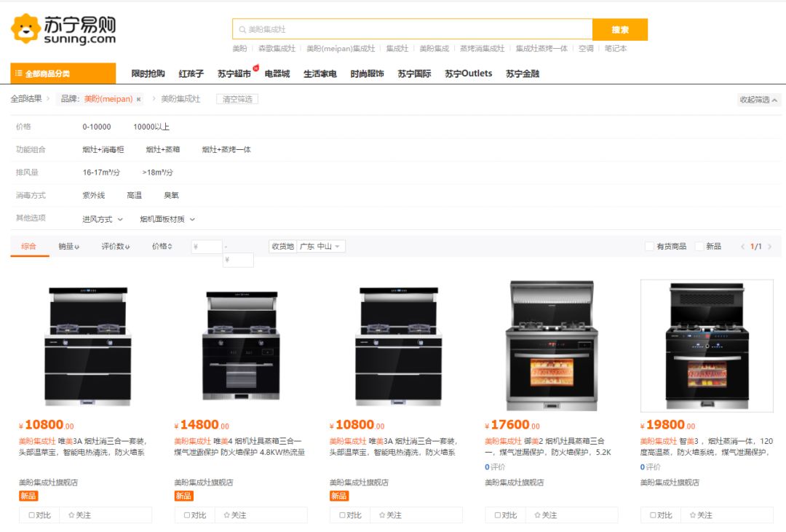This screenshot has height=532, width=786.
Task: Go to next results page arrow
Action: [769, 246]
